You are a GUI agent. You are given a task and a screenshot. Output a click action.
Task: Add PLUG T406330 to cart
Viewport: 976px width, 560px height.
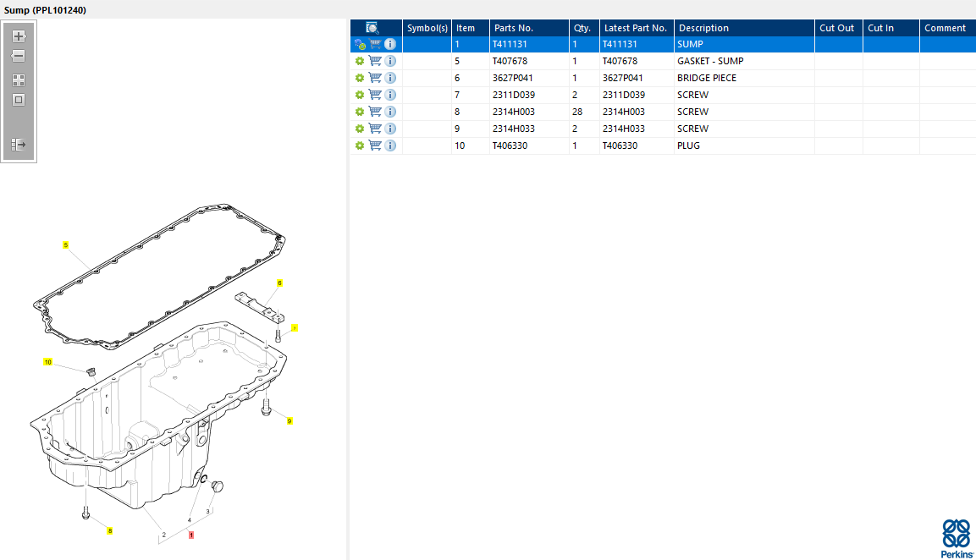(x=375, y=145)
